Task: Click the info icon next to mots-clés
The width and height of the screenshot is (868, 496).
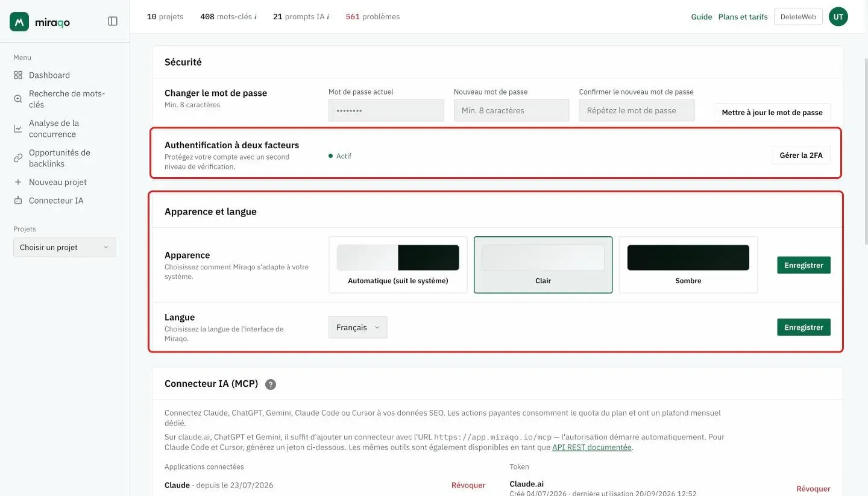Action: (256, 17)
